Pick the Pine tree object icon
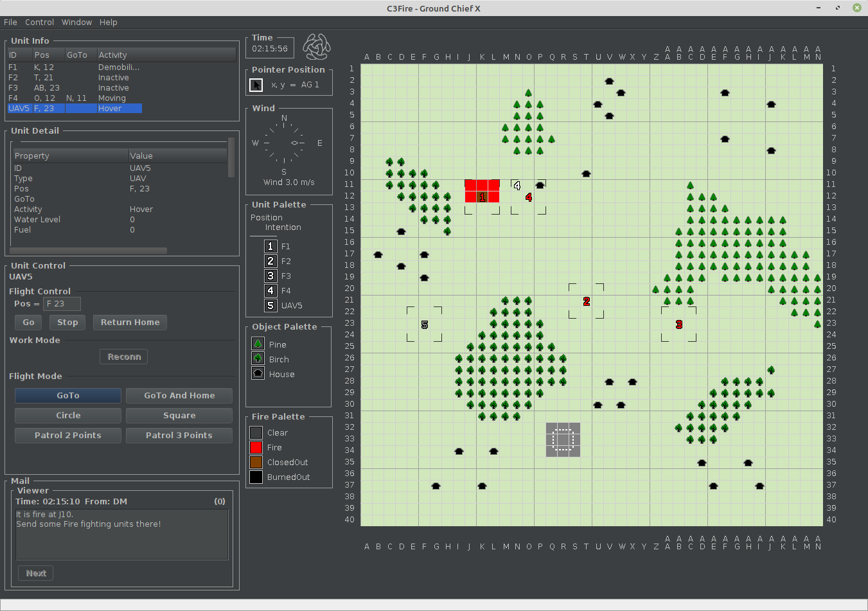This screenshot has height=611, width=868. [x=258, y=344]
